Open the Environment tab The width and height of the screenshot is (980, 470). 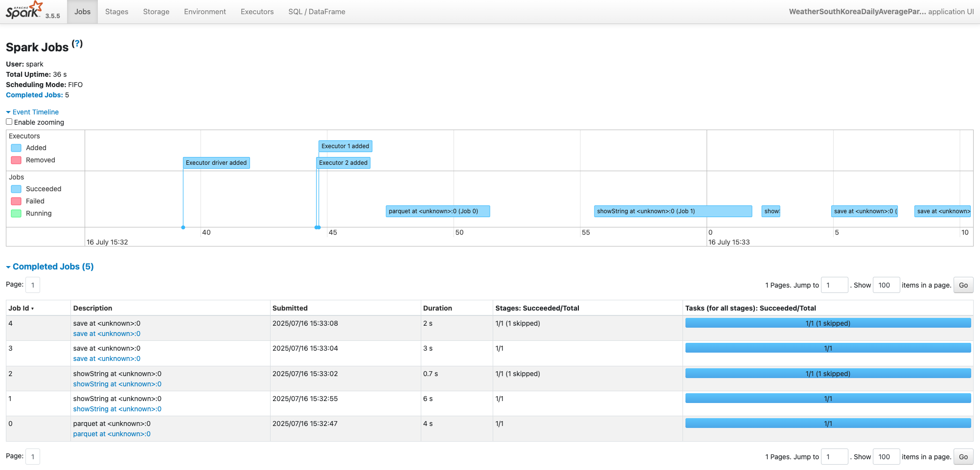coord(205,12)
